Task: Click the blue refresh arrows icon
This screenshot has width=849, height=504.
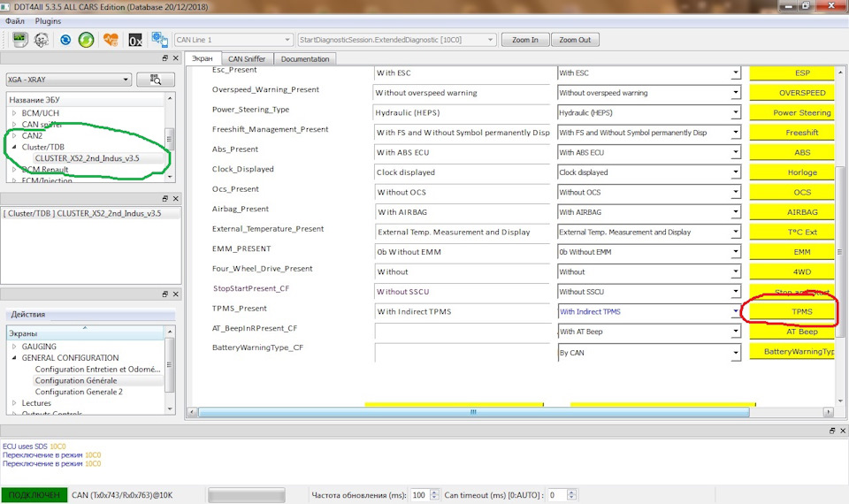Action: [65, 40]
